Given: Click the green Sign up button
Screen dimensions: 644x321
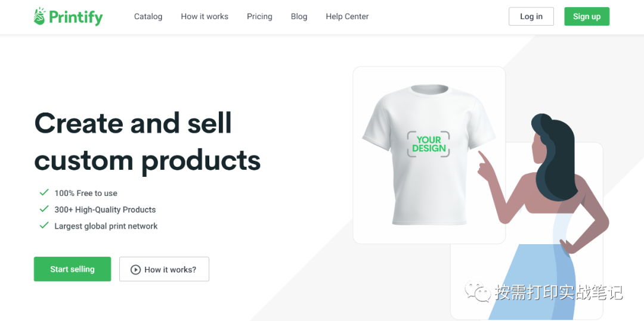Looking at the screenshot, I should (587, 17).
